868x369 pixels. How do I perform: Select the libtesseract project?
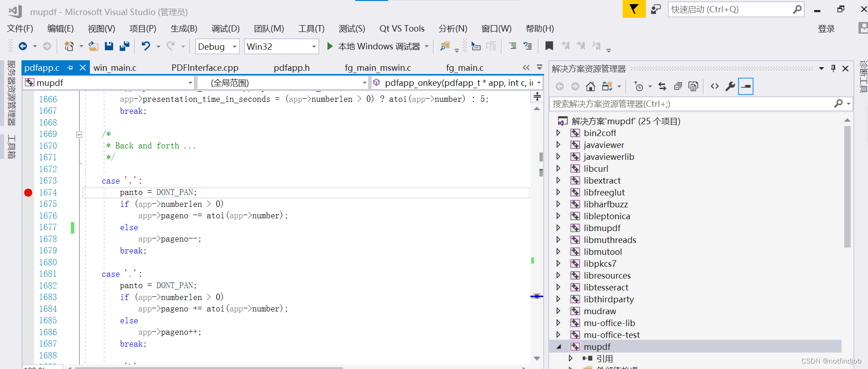[x=606, y=287]
